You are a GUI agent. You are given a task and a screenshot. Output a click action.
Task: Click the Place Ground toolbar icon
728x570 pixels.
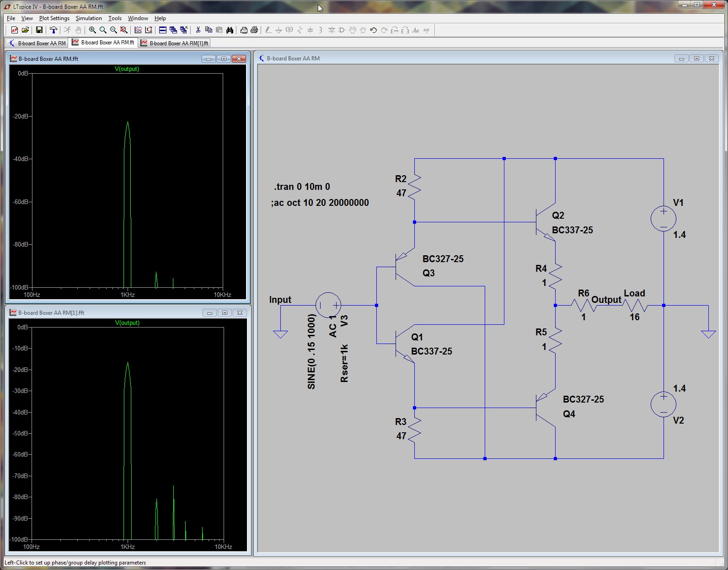[279, 30]
